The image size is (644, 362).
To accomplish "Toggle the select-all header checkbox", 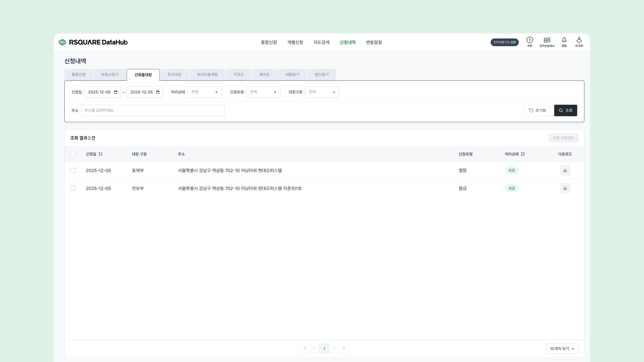I will (x=73, y=154).
